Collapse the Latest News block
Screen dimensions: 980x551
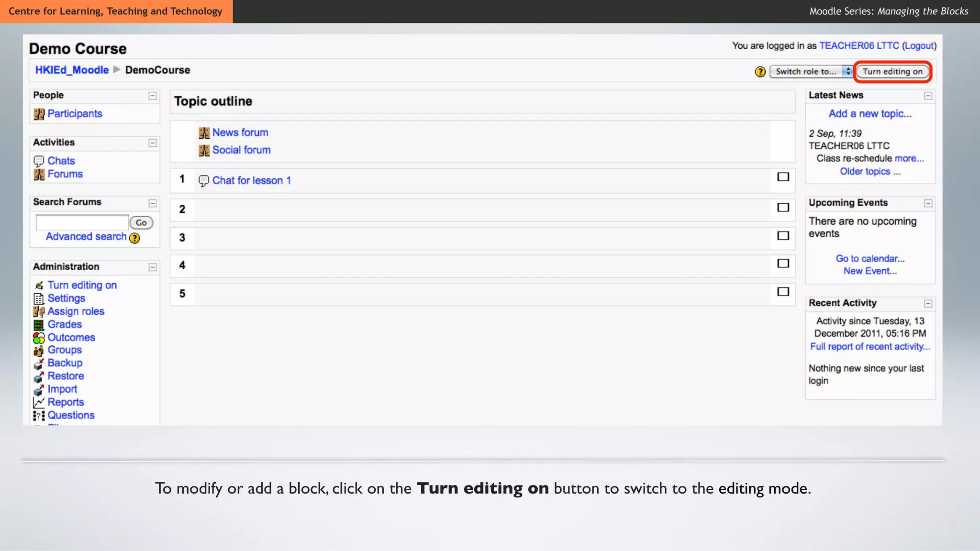point(928,96)
